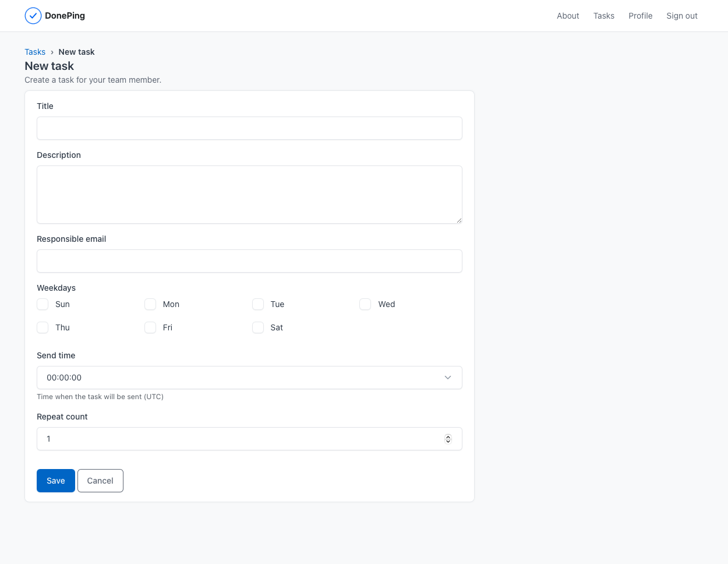Enable the Sun weekday checkbox
Screen dimensions: 728x564
[x=43, y=304]
